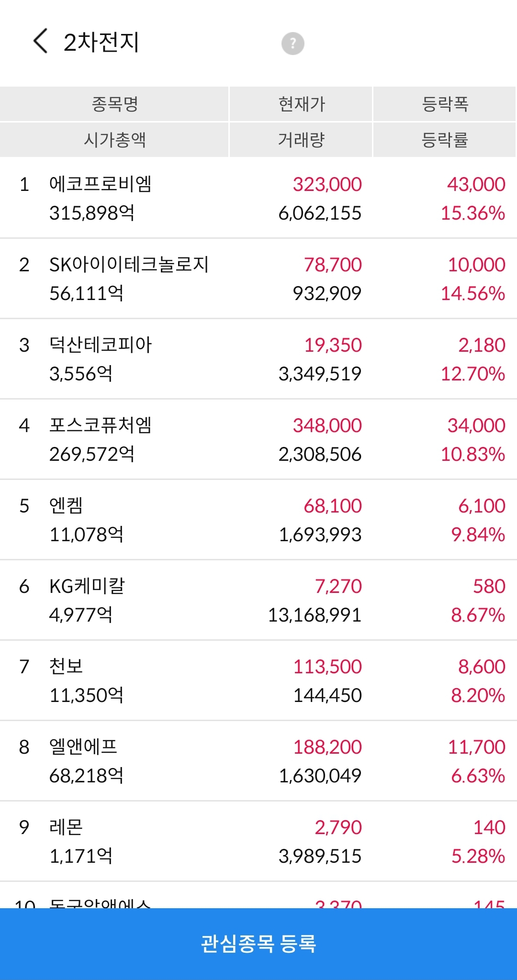The height and width of the screenshot is (980, 517).
Task: Open 덕산테코피아 stock details
Action: click(258, 359)
